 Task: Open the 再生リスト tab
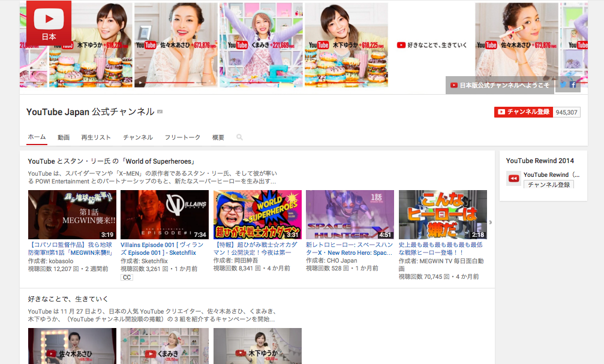(96, 137)
